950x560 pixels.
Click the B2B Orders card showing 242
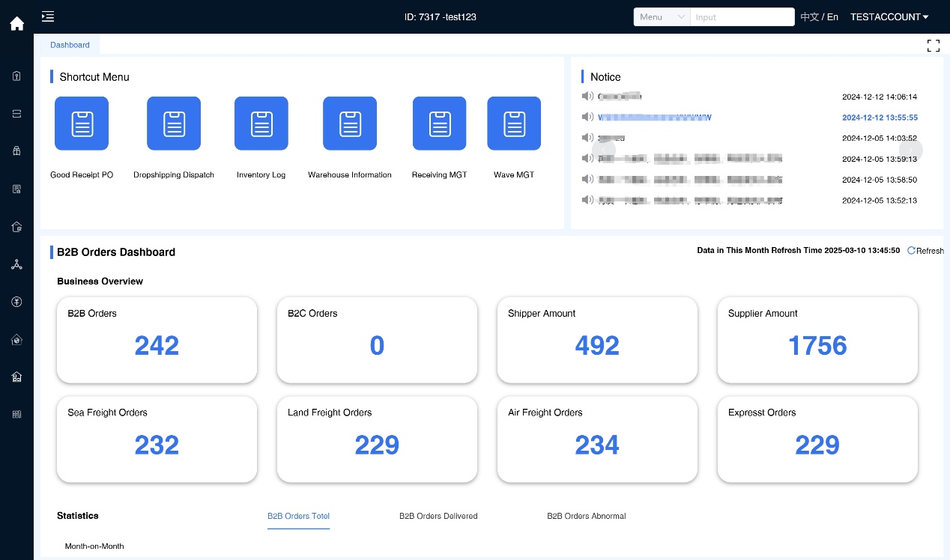pos(157,340)
